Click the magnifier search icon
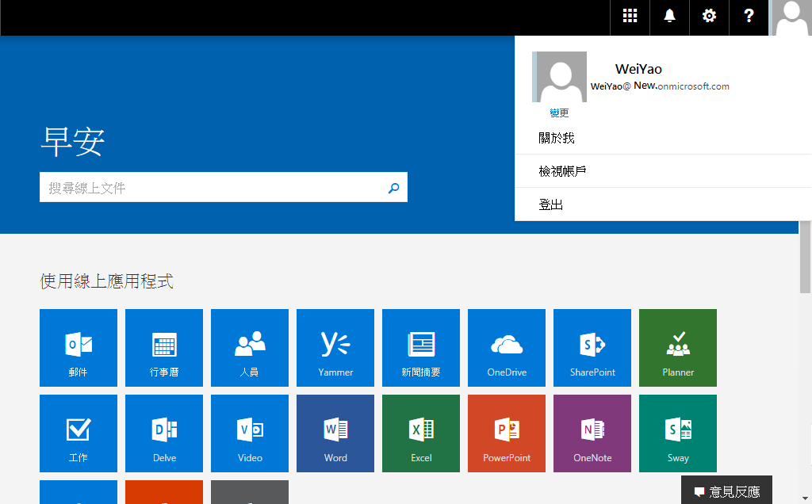Image resolution: width=812 pixels, height=504 pixels. (x=393, y=188)
